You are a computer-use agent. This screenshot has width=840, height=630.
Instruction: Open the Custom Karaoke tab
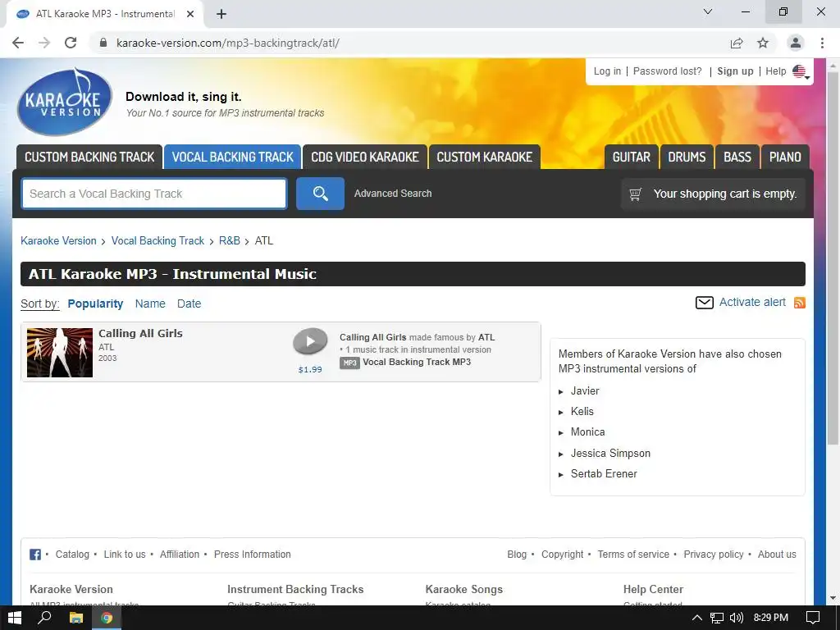click(x=484, y=157)
